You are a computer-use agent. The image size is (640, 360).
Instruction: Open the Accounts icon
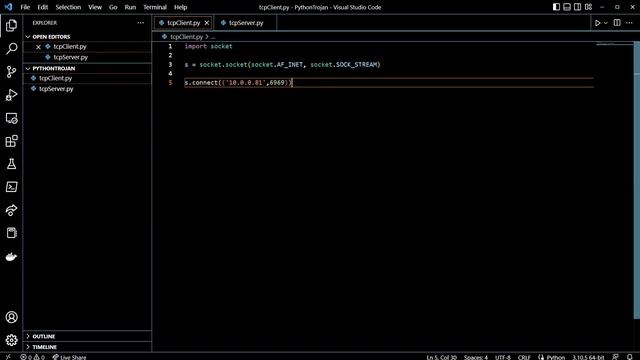11,317
